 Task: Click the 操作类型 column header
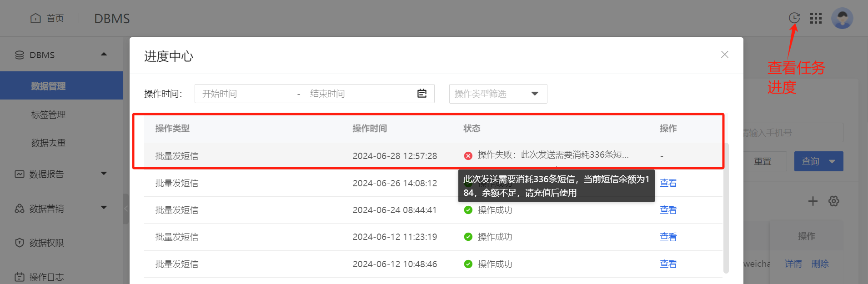172,129
